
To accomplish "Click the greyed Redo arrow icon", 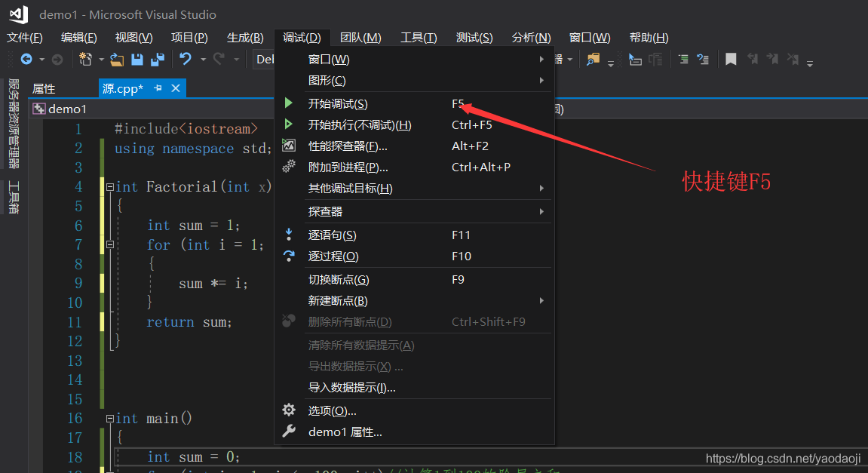I will pyautogui.click(x=219, y=60).
